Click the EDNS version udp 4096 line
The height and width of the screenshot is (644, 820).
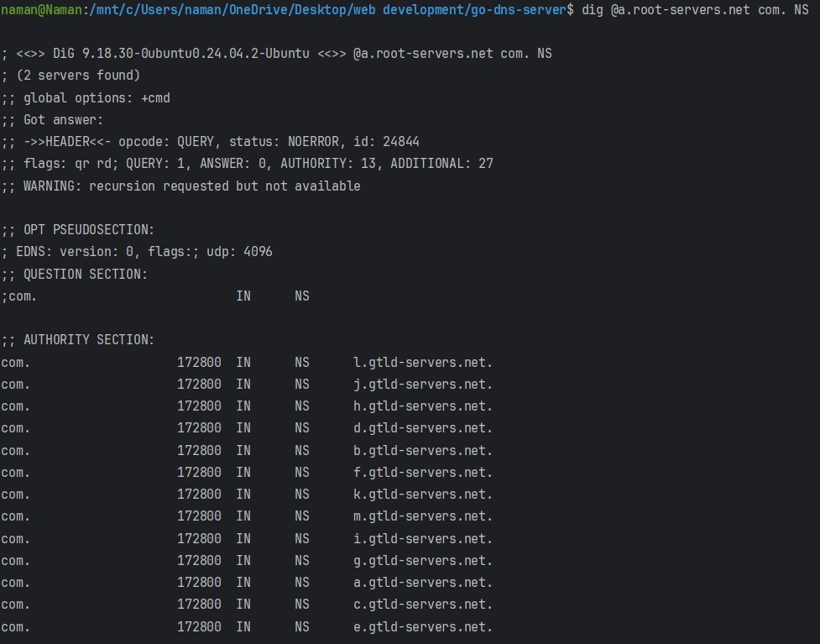coord(137,252)
